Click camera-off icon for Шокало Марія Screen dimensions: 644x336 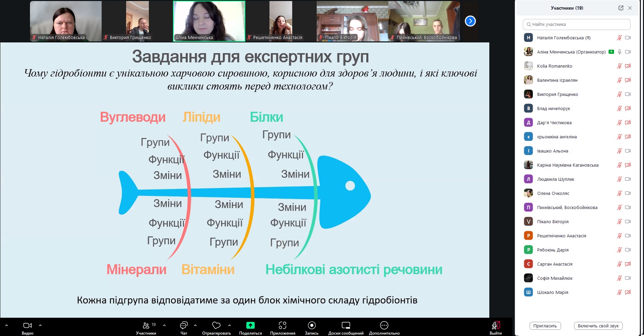click(628, 292)
